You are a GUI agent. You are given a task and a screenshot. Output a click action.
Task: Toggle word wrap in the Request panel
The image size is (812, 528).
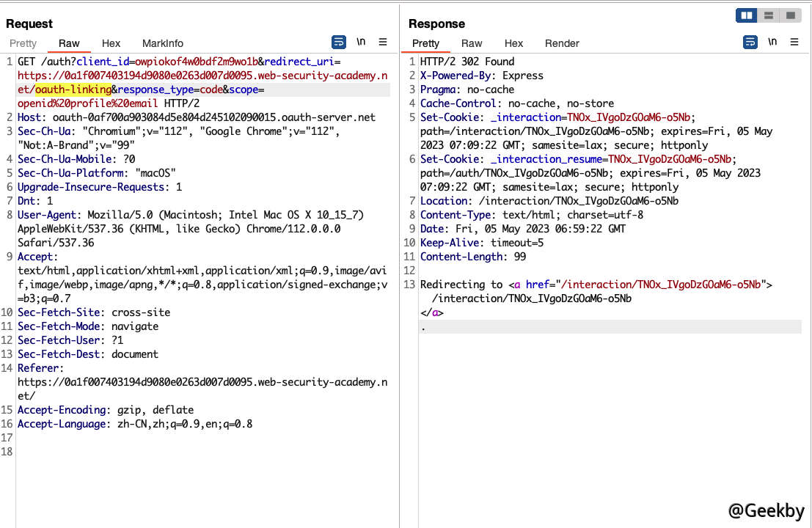coord(338,43)
